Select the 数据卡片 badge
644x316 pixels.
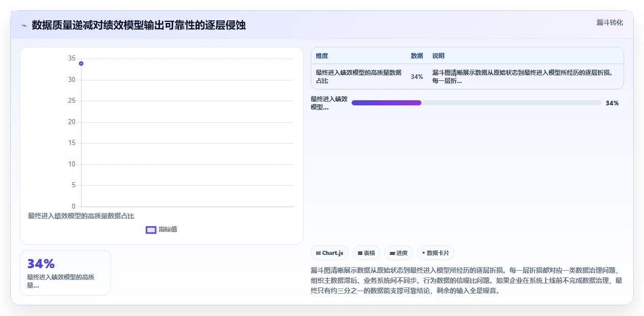pyautogui.click(x=436, y=253)
